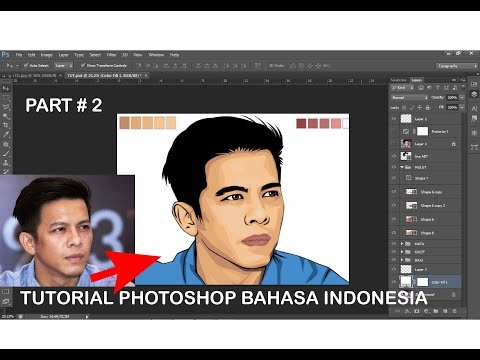This screenshot has height=360, width=480.
Task: Select the Layers panel tab
Action: coord(416,80)
